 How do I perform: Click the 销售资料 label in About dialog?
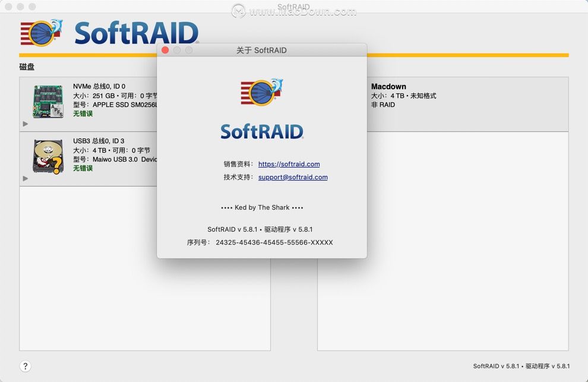238,164
